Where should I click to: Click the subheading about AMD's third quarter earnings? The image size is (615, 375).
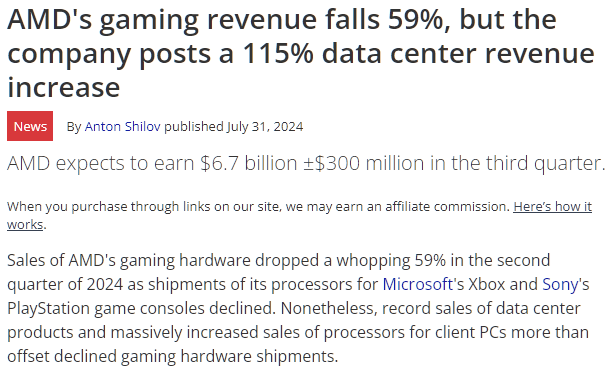click(x=306, y=163)
